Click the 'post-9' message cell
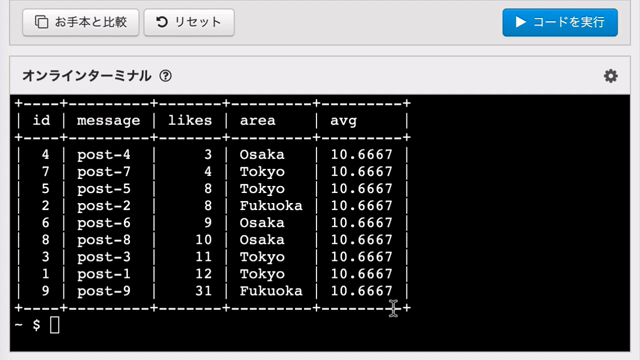The image size is (640, 360). coord(104,291)
